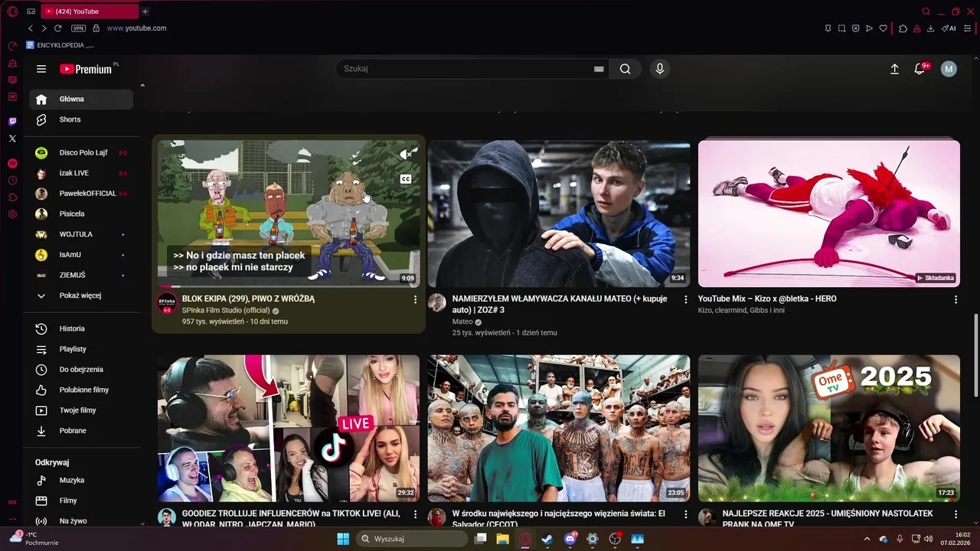Image resolution: width=980 pixels, height=551 pixels.
Task: Toggle the Opera VPN badge
Action: 78,28
